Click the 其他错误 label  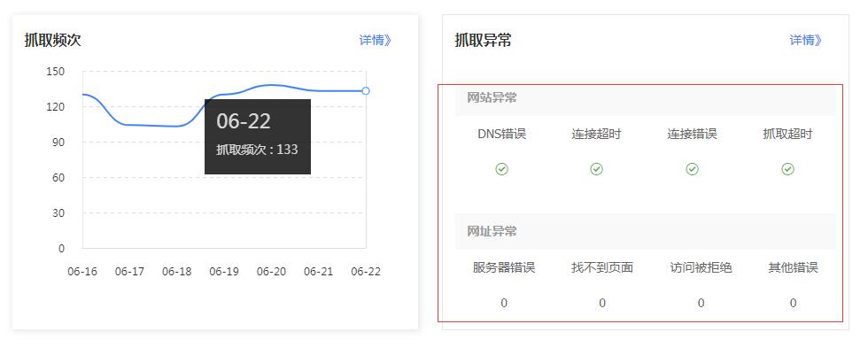pos(794,268)
